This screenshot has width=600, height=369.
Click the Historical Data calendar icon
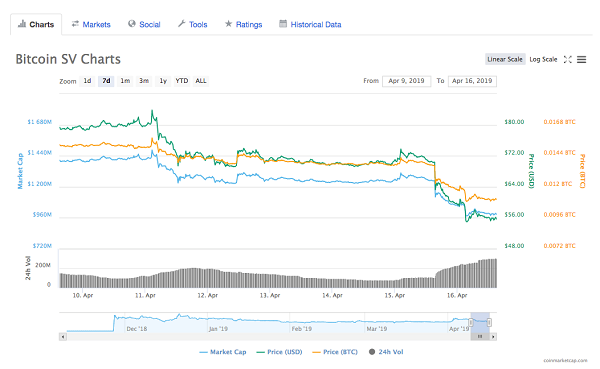283,24
